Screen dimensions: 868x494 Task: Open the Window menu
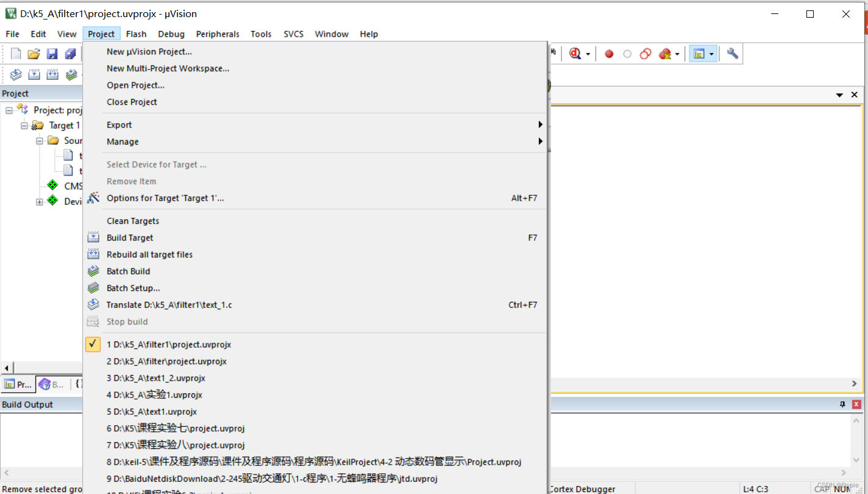pyautogui.click(x=332, y=34)
